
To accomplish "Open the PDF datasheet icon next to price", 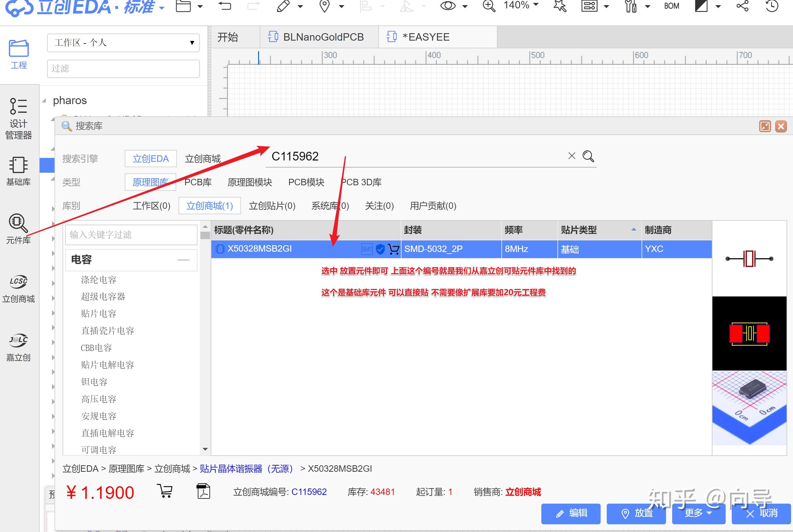I will tap(203, 491).
